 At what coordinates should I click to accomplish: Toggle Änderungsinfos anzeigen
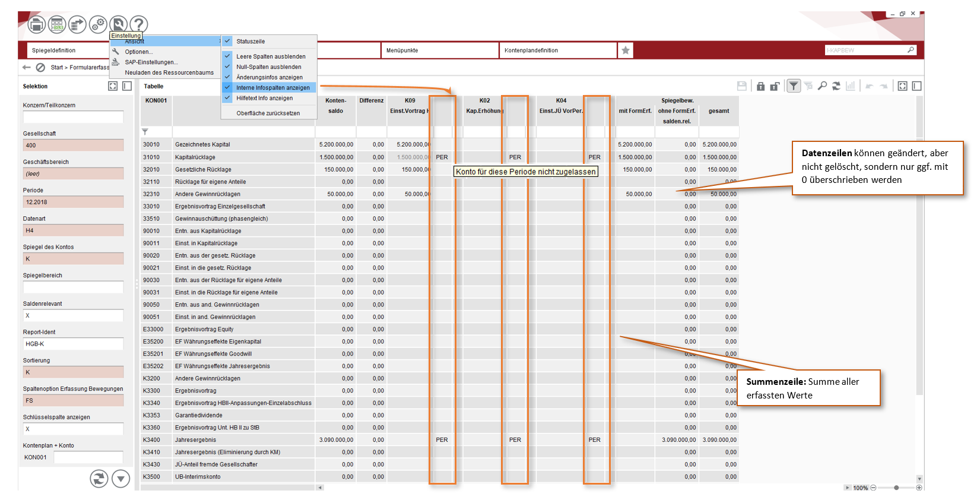click(x=269, y=77)
